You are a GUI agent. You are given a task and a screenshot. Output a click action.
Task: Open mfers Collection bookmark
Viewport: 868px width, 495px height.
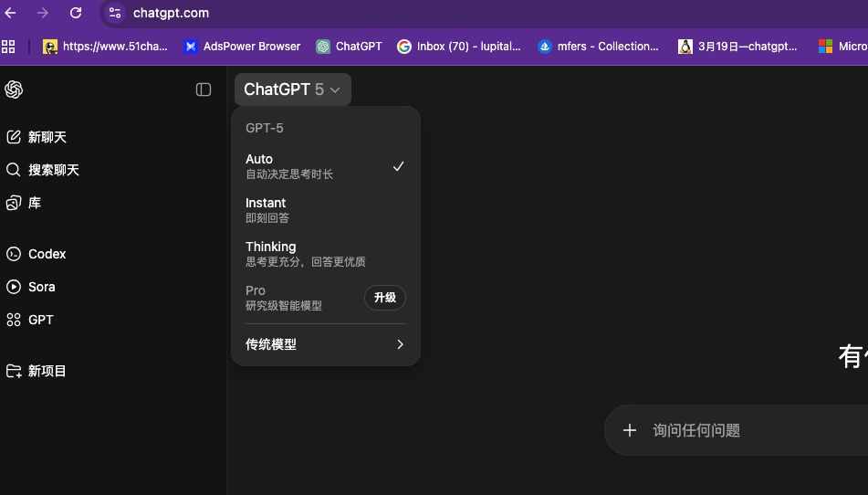tap(598, 47)
